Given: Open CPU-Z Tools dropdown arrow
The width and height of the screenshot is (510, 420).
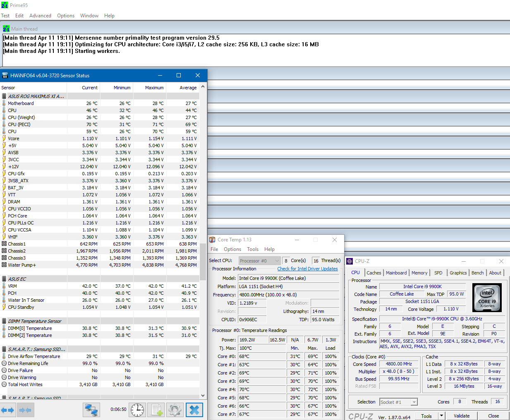Looking at the screenshot, I should coord(441,416).
